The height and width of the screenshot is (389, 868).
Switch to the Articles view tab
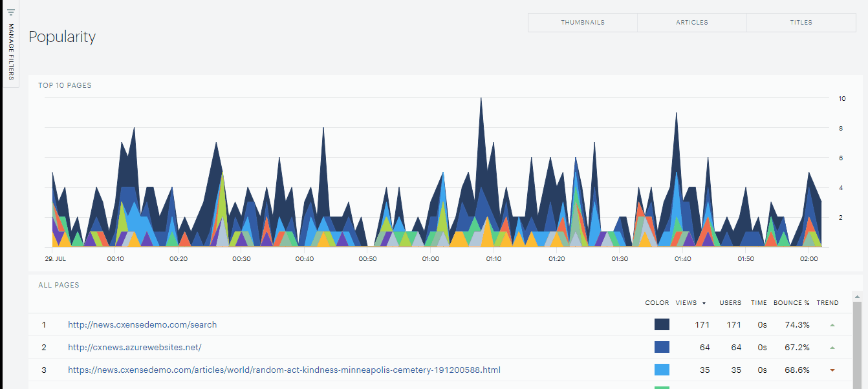coord(692,23)
